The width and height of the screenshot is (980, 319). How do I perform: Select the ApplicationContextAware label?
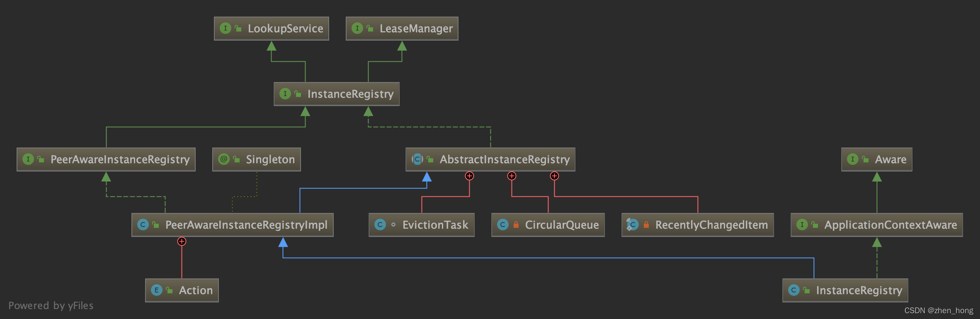890,225
